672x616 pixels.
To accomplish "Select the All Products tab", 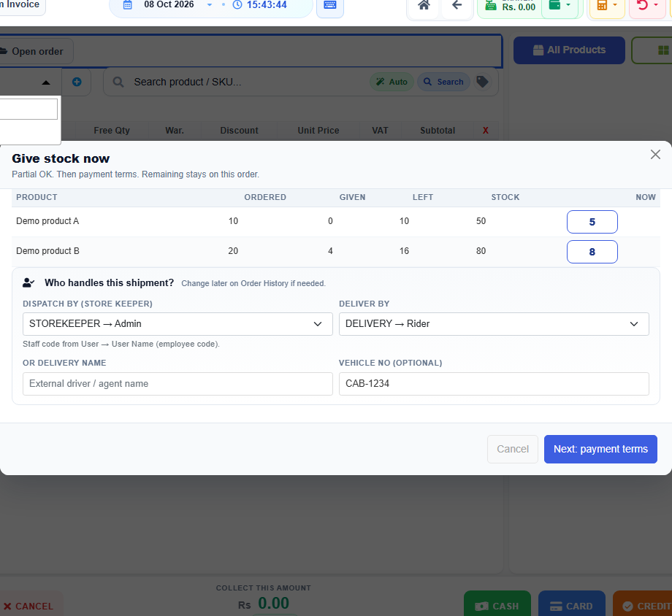I will coord(569,50).
